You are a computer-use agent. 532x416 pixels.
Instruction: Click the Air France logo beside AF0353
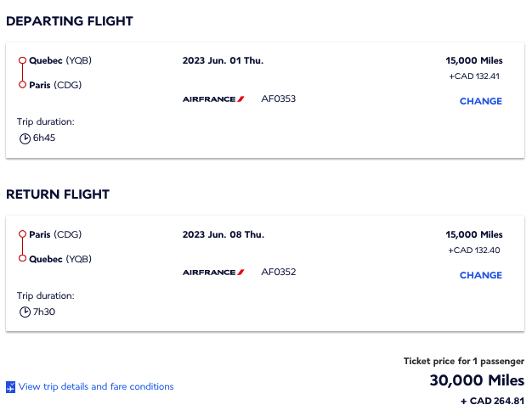pyautogui.click(x=213, y=99)
